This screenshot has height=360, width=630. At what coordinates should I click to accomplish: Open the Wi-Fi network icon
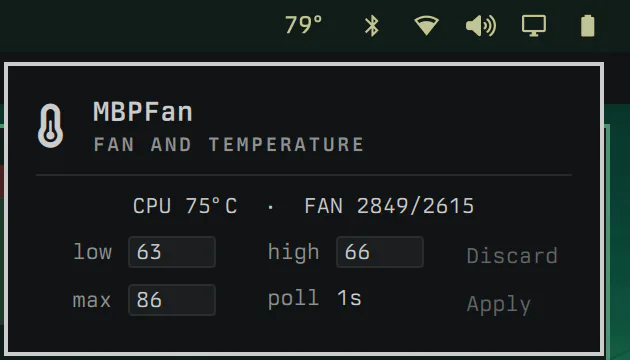(x=426, y=26)
